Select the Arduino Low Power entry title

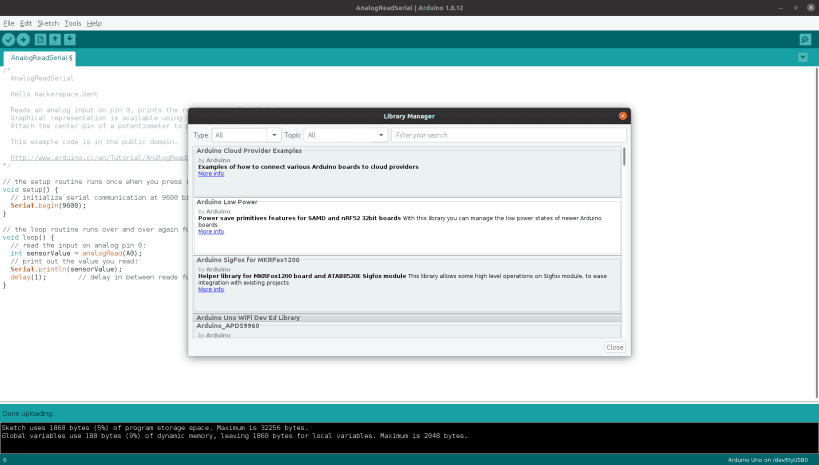tap(227, 202)
